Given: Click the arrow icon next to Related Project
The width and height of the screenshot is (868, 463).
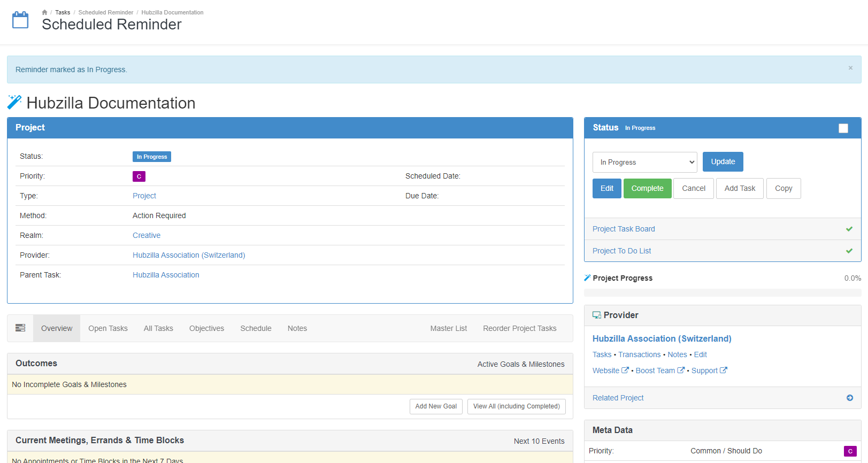Looking at the screenshot, I should pyautogui.click(x=849, y=398).
